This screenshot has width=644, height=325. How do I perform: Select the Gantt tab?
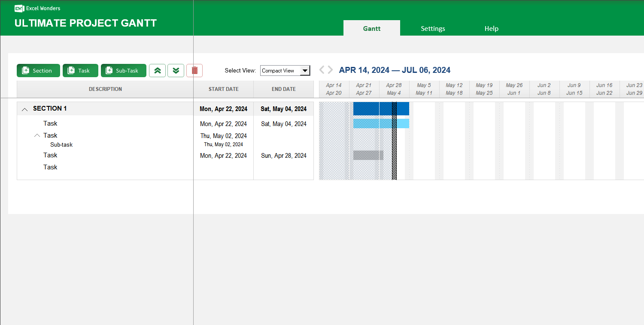tap(371, 28)
